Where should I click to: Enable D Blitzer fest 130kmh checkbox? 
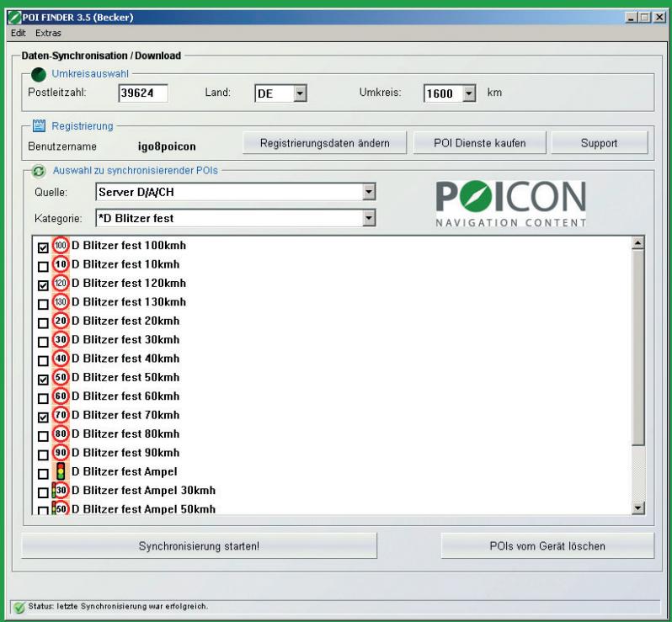coord(43,304)
